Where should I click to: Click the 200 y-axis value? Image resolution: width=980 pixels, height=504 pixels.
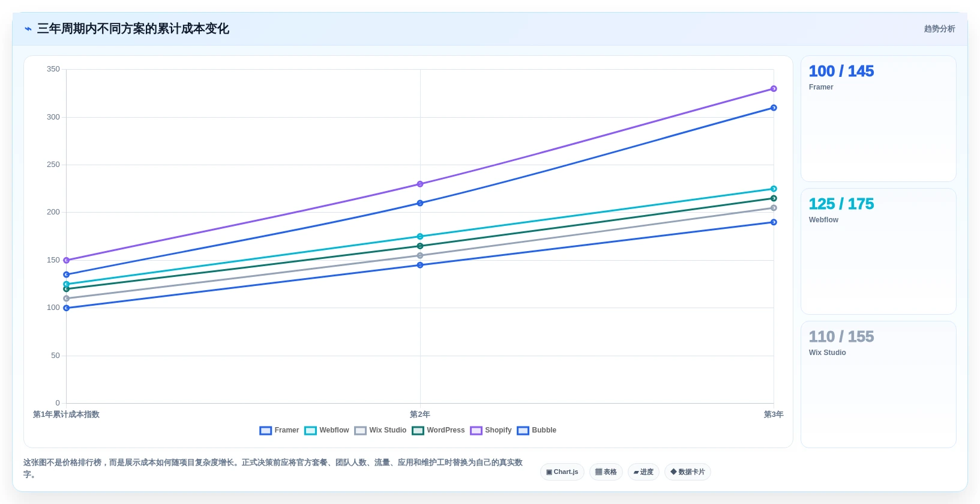click(53, 212)
